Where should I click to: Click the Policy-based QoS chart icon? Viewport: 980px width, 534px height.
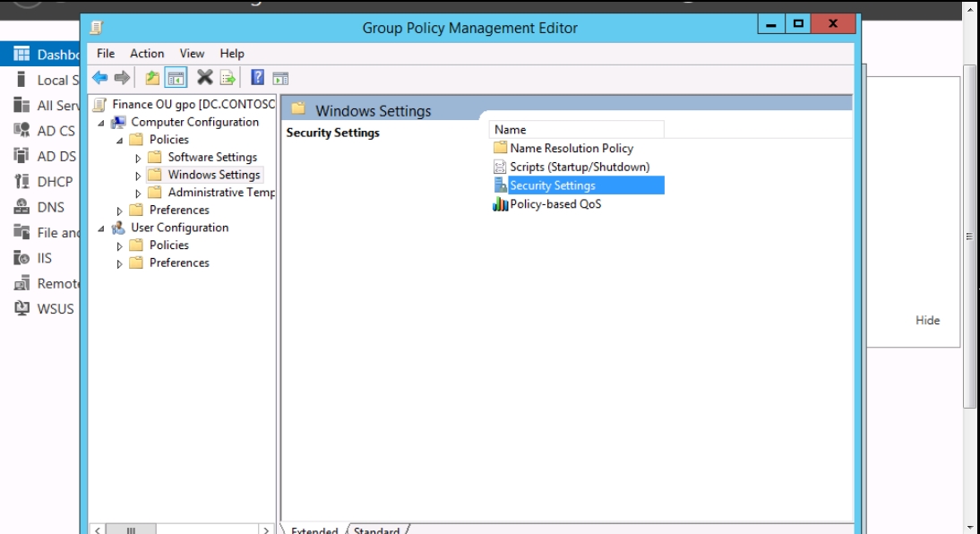500,204
